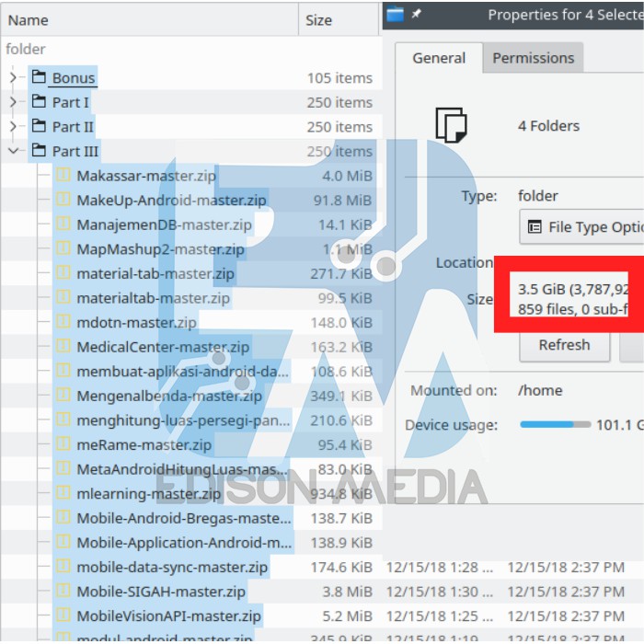This screenshot has width=644, height=644.
Task: Select the file starting Mobile-Application-Android-m
Action: click(184, 543)
